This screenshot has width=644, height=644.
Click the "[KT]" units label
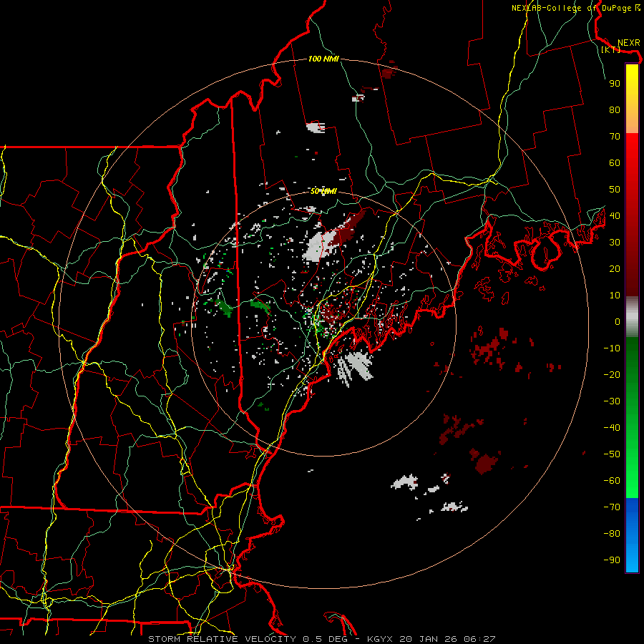(x=610, y=49)
